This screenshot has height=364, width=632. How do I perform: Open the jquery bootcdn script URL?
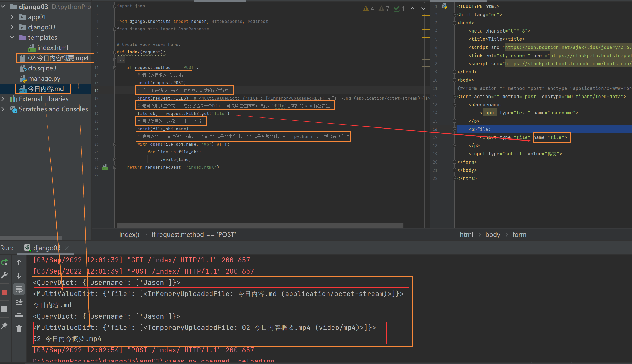click(568, 47)
